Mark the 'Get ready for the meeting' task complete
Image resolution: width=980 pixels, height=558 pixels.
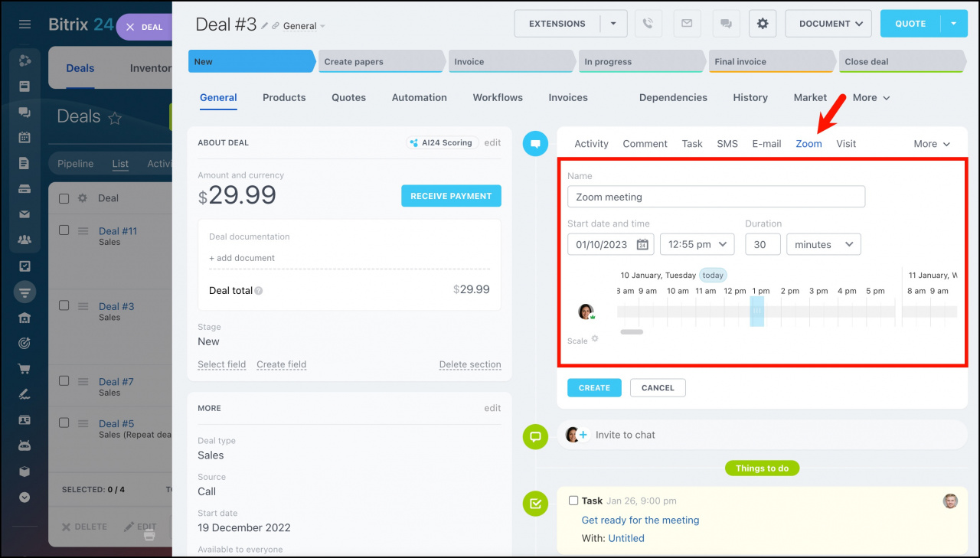coord(573,501)
